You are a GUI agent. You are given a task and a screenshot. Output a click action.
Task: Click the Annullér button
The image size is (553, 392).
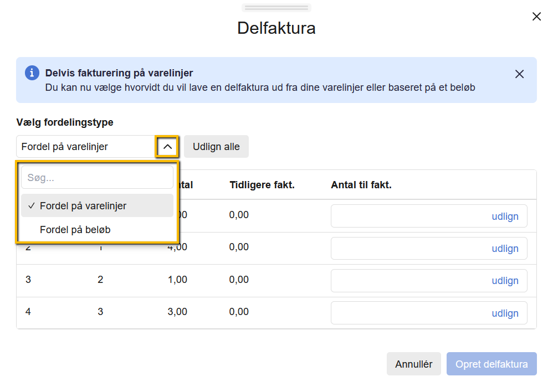413,364
